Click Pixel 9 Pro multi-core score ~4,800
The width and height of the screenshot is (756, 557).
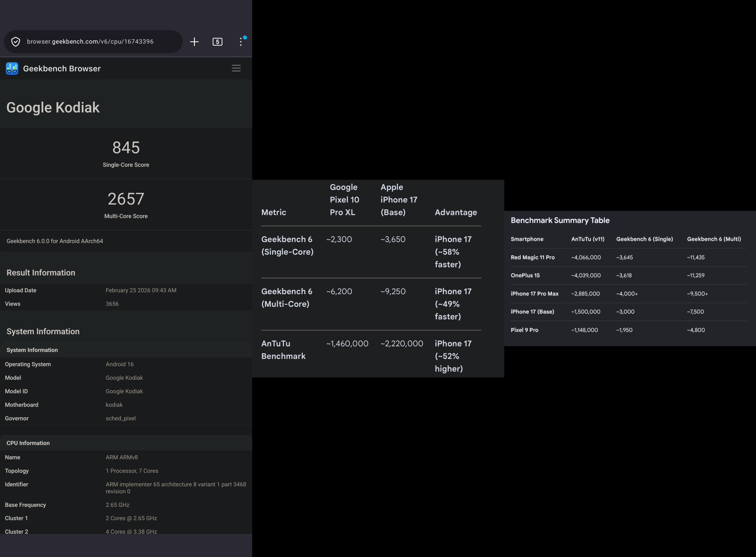pyautogui.click(x=696, y=330)
